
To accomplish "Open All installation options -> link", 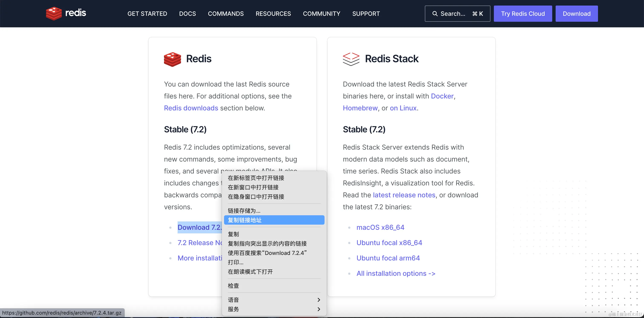I will pos(396,273).
